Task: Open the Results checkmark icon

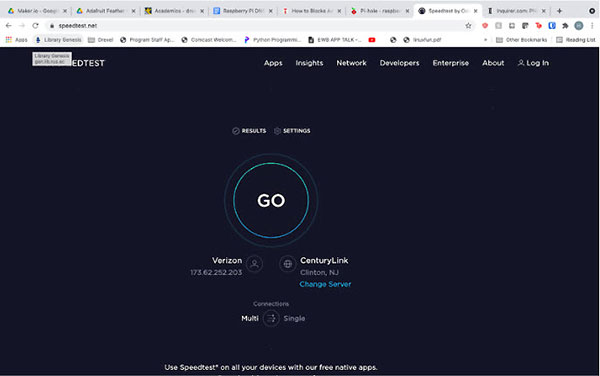Action: pyautogui.click(x=236, y=131)
